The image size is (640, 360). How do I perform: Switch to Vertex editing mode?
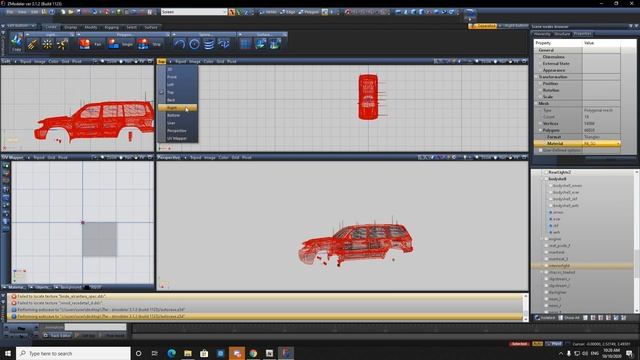[x=269, y=12]
